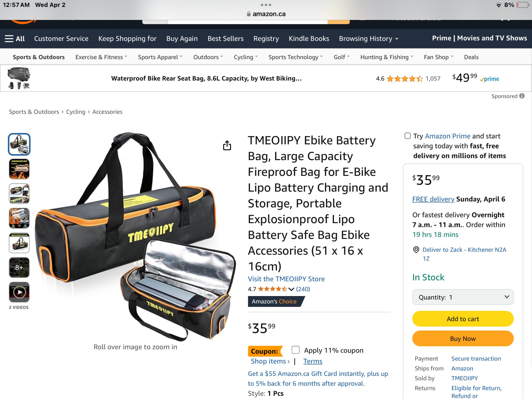This screenshot has height=399, width=532.
Task: Click the Buy Now button
Action: [x=463, y=339]
